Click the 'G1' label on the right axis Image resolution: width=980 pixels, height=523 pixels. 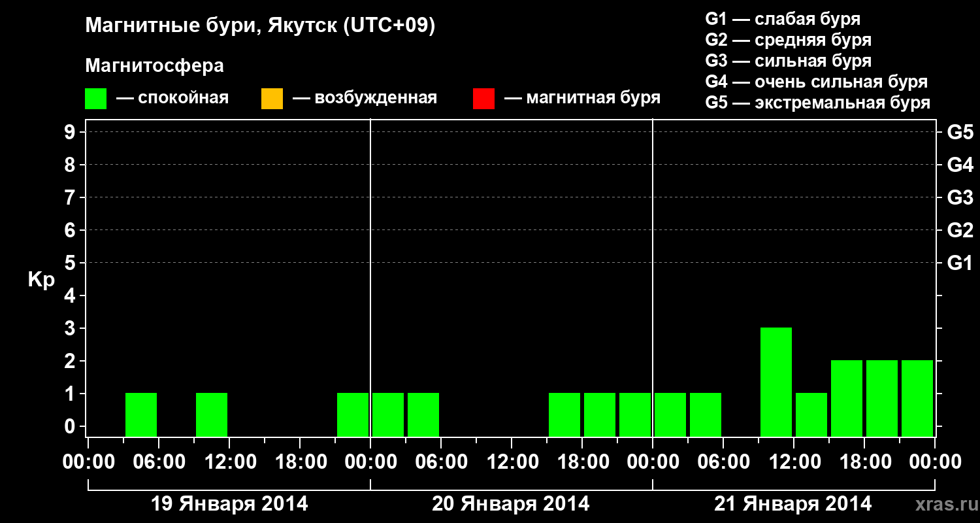click(x=960, y=263)
